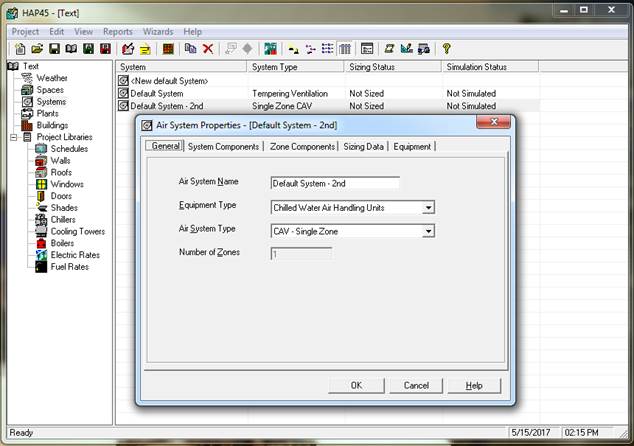This screenshot has height=446, width=634.
Task: Collapse the Project Libraries tree node
Action: 13,137
